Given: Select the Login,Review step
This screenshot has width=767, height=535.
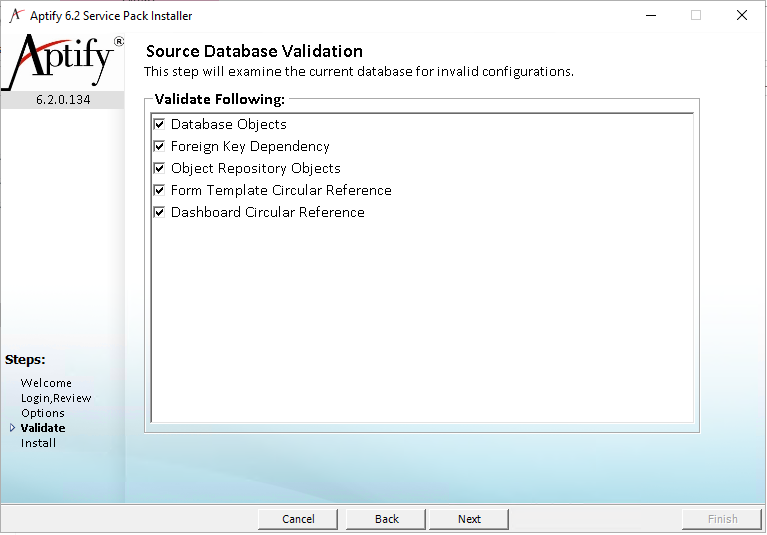Looking at the screenshot, I should (56, 398).
